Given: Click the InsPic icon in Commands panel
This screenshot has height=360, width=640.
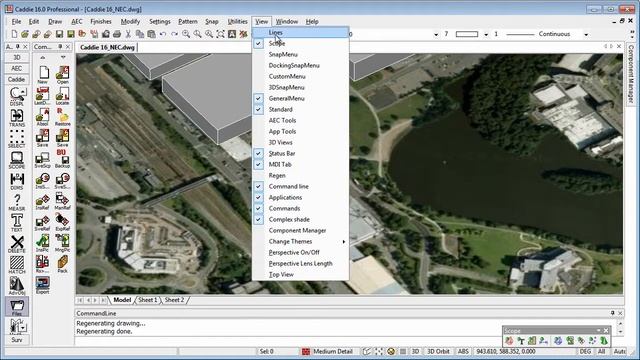Looking at the screenshot, I should click(42, 243).
